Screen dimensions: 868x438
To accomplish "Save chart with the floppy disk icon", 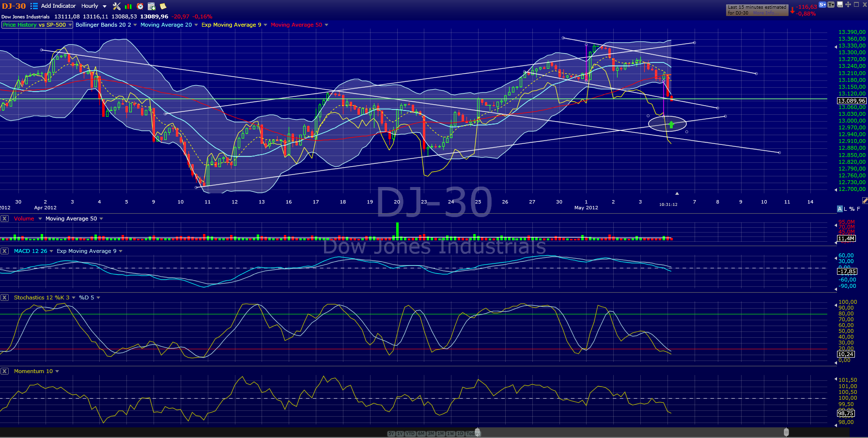I will coord(840,4).
